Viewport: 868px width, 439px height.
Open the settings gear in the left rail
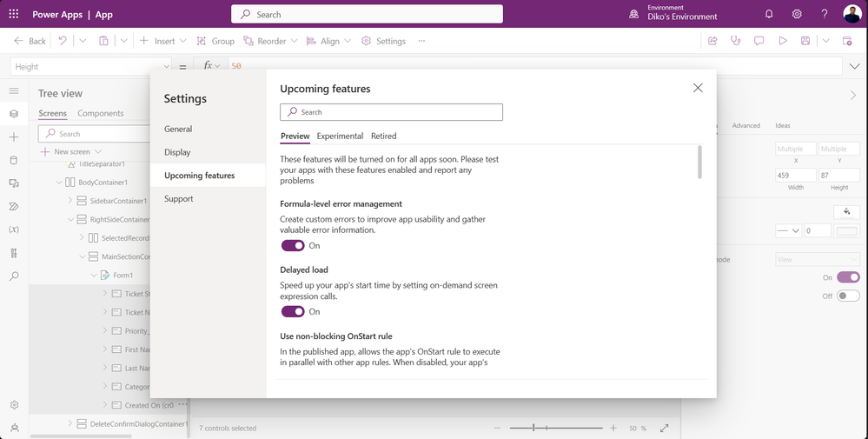[x=15, y=405]
